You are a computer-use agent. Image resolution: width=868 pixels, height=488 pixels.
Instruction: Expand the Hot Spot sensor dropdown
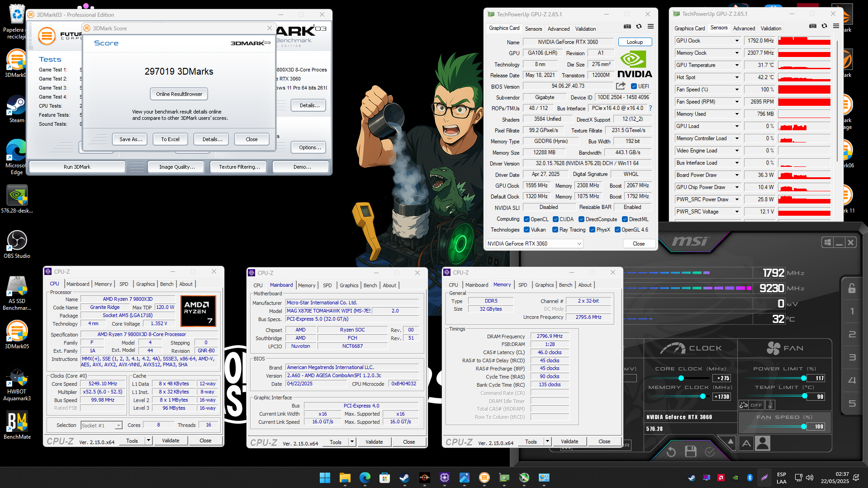pos(737,77)
